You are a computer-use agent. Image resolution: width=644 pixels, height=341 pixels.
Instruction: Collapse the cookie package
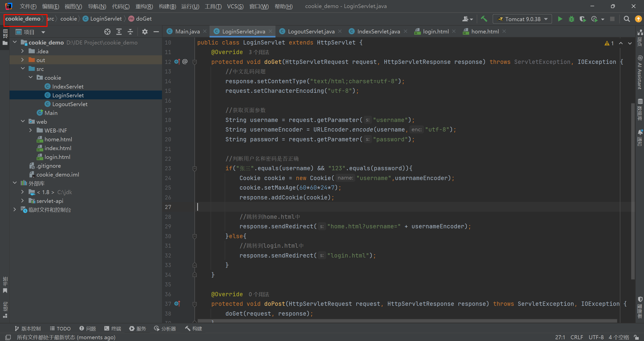pos(30,77)
